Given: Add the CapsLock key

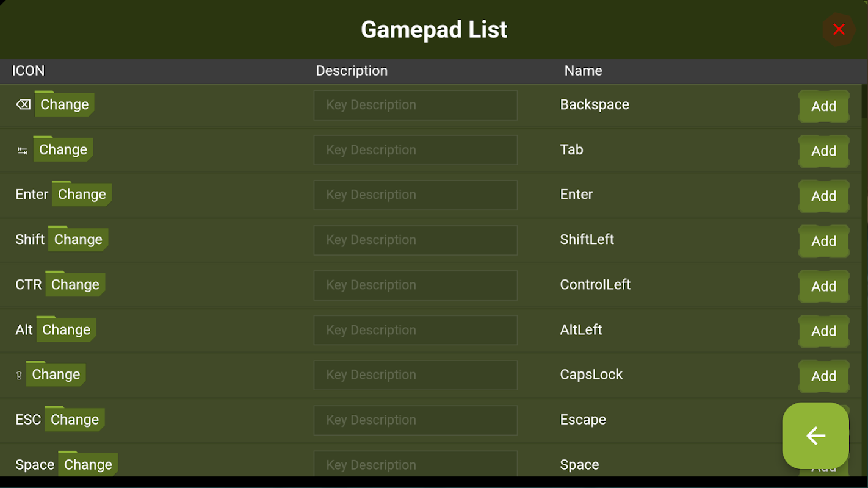Looking at the screenshot, I should point(823,376).
